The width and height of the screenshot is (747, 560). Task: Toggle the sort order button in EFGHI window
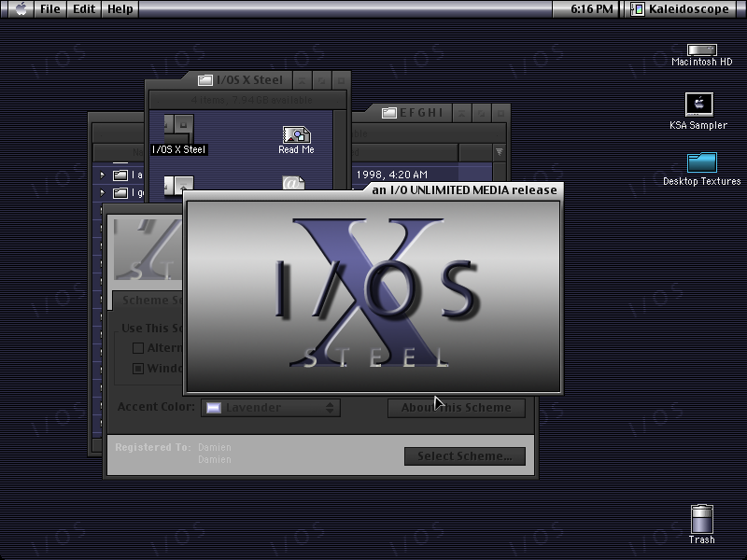pos(499,152)
